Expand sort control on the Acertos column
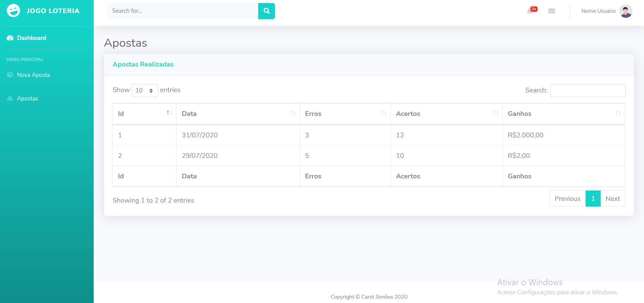644x303 pixels. tap(495, 113)
